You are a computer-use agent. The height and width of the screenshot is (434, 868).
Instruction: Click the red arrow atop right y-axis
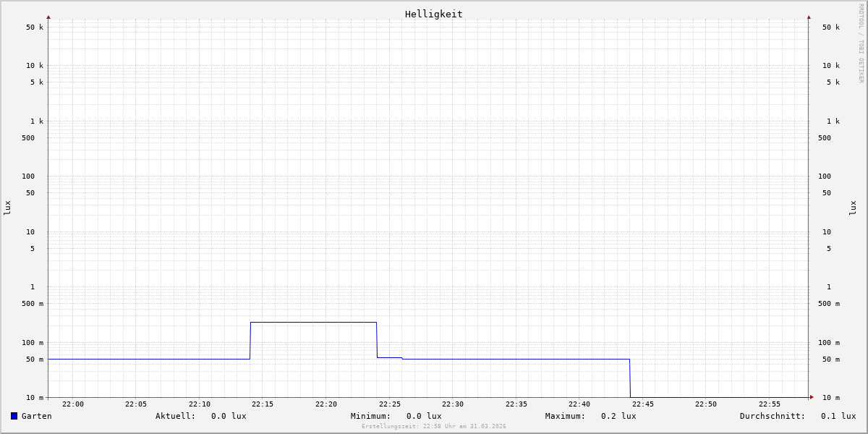tap(809, 17)
